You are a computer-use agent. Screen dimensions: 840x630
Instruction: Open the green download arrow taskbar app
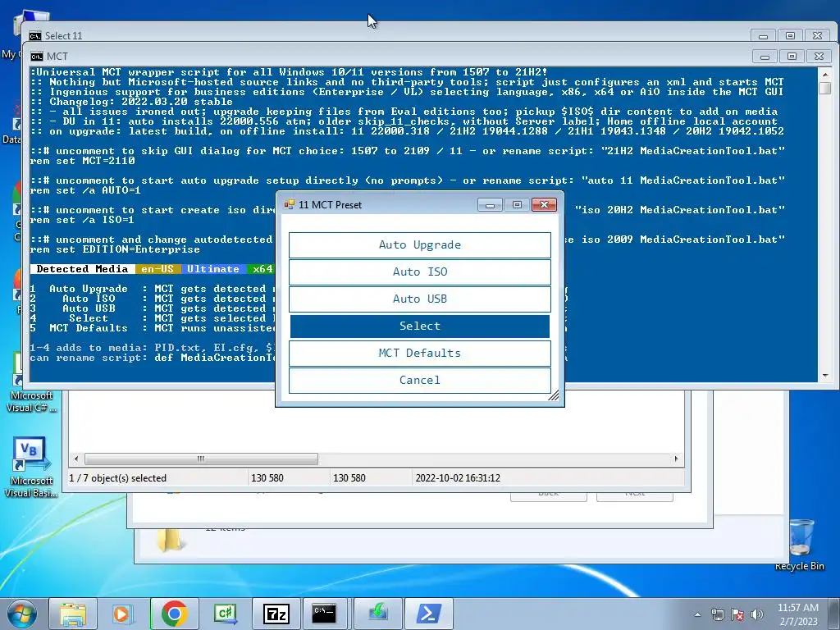coord(377,614)
